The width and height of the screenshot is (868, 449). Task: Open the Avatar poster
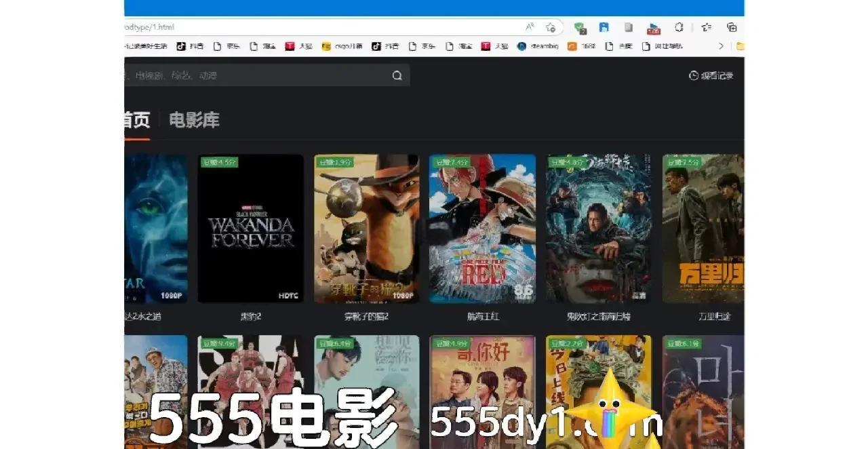156,229
